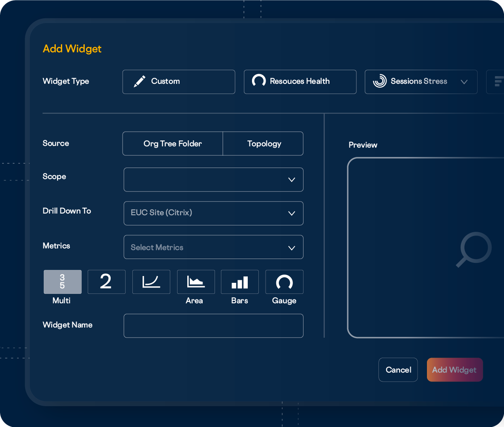Open the Scope dropdown
Viewport: 504px width, 427px height.
(x=213, y=179)
